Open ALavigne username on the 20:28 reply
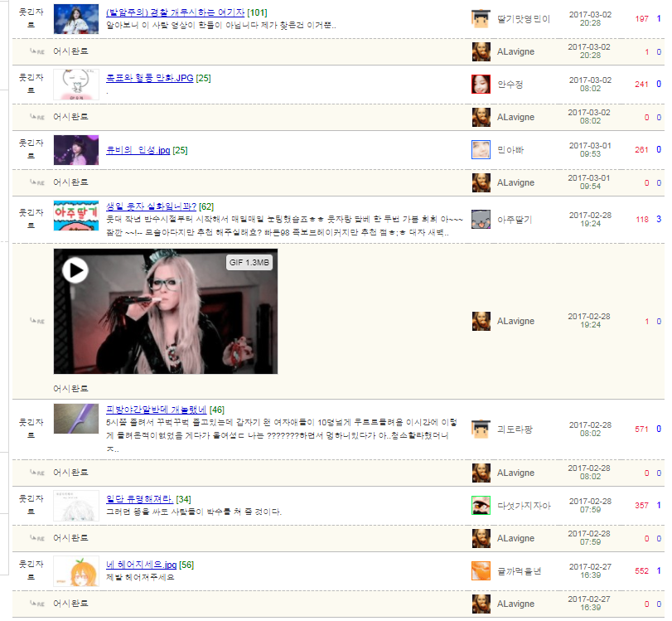This screenshot has width=672, height=621. pos(515,51)
